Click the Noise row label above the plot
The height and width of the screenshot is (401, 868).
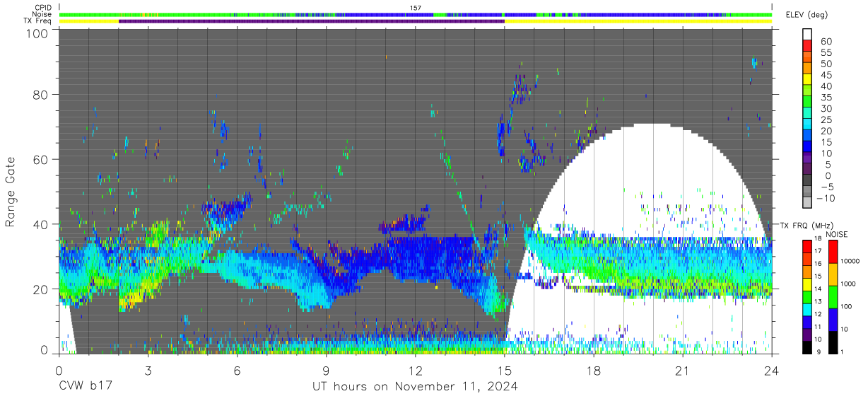click(41, 14)
